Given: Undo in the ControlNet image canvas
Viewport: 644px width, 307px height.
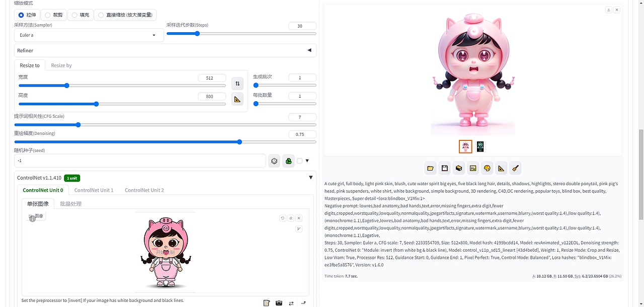Looking at the screenshot, I should click(x=283, y=218).
